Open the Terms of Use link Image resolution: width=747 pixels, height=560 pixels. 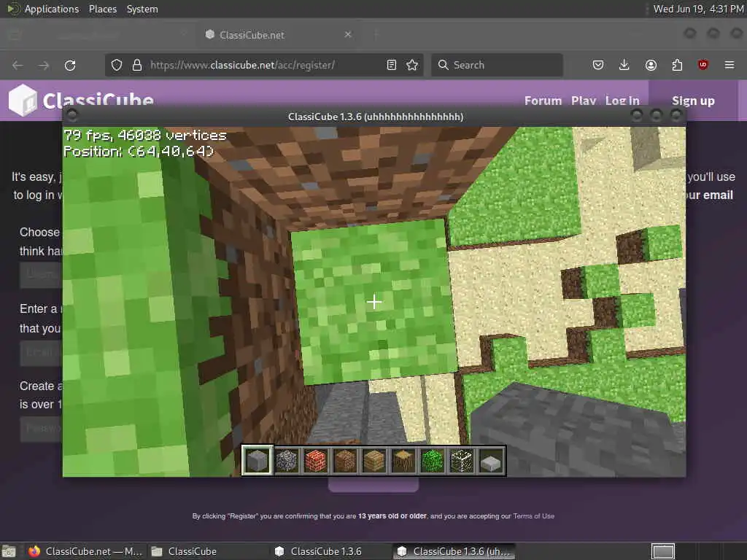pyautogui.click(x=533, y=516)
